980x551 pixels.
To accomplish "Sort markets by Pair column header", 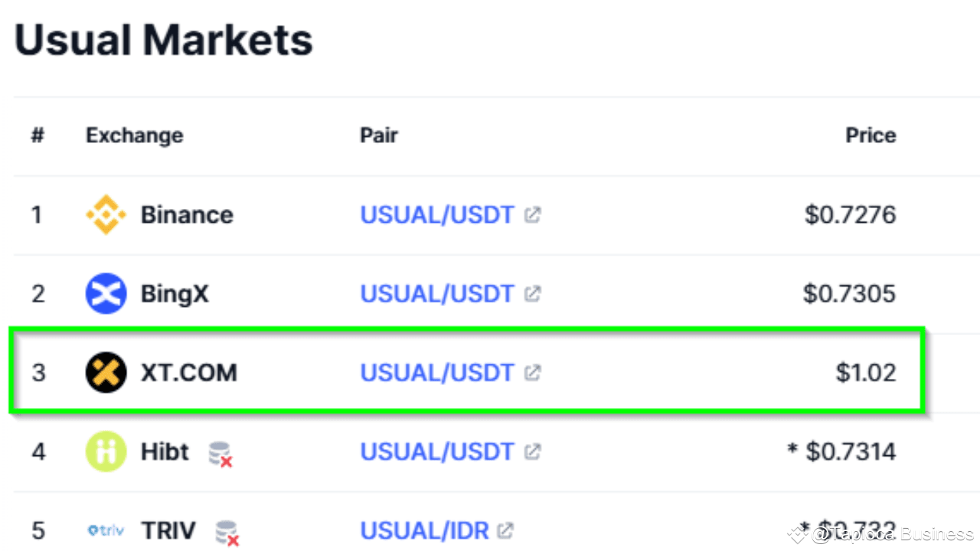I will point(379,135).
